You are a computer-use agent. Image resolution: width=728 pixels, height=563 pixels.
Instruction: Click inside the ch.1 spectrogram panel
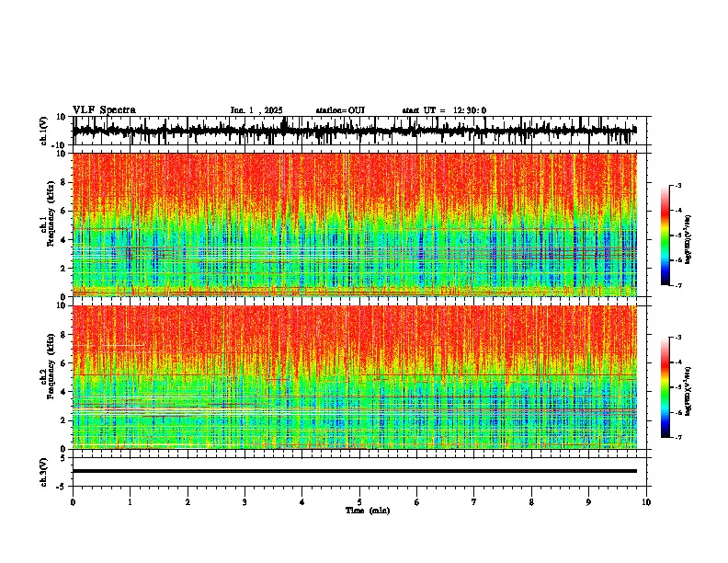pyautogui.click(x=354, y=224)
